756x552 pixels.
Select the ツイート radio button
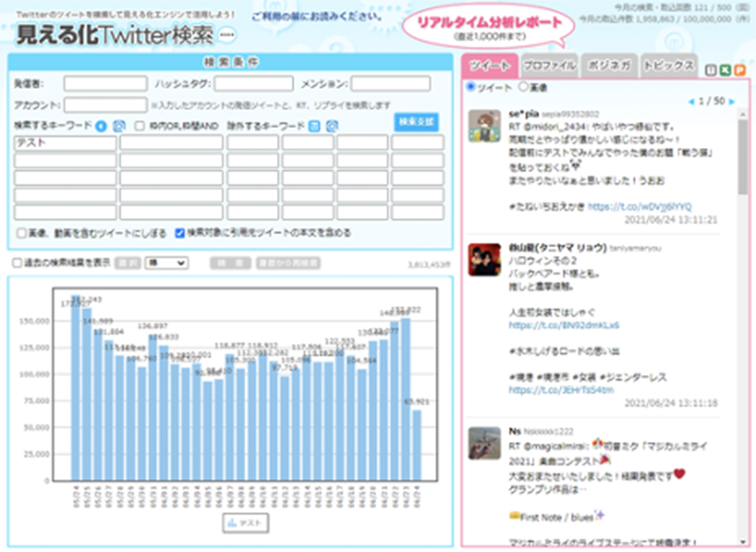tap(471, 87)
